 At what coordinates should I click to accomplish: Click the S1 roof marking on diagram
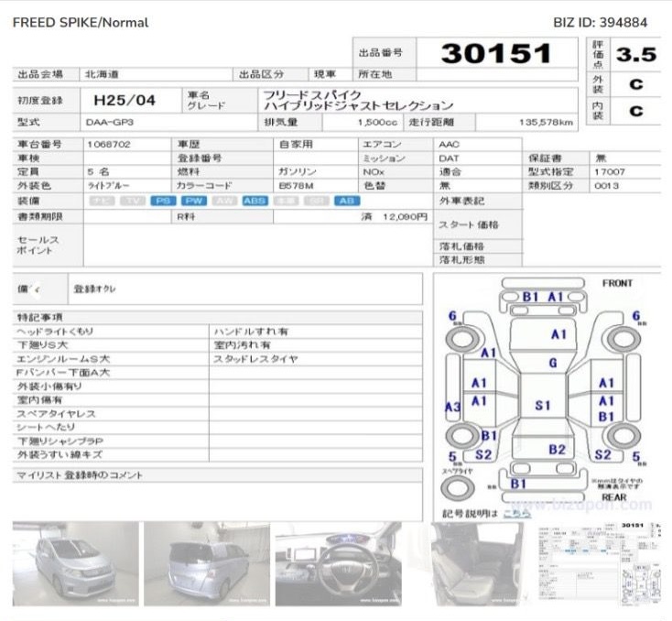tap(543, 405)
